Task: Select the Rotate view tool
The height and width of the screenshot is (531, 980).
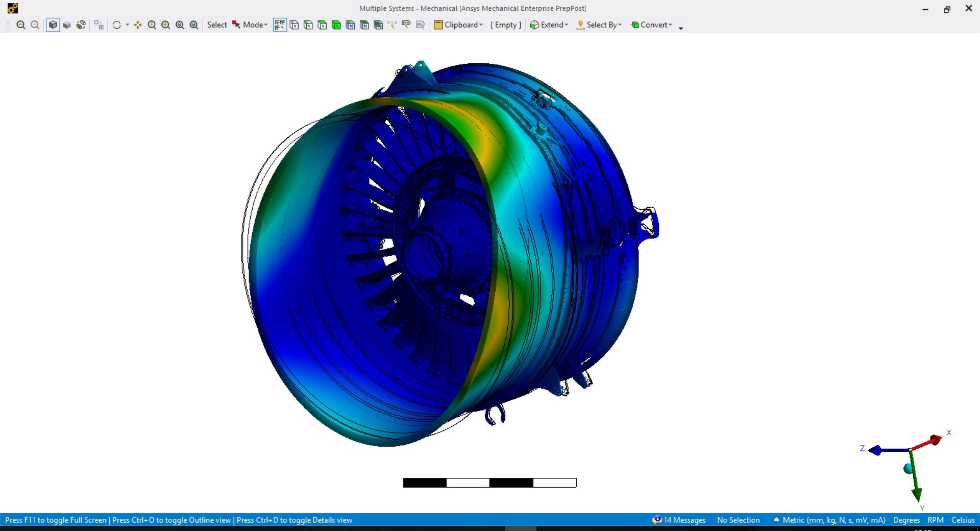Action: (117, 25)
